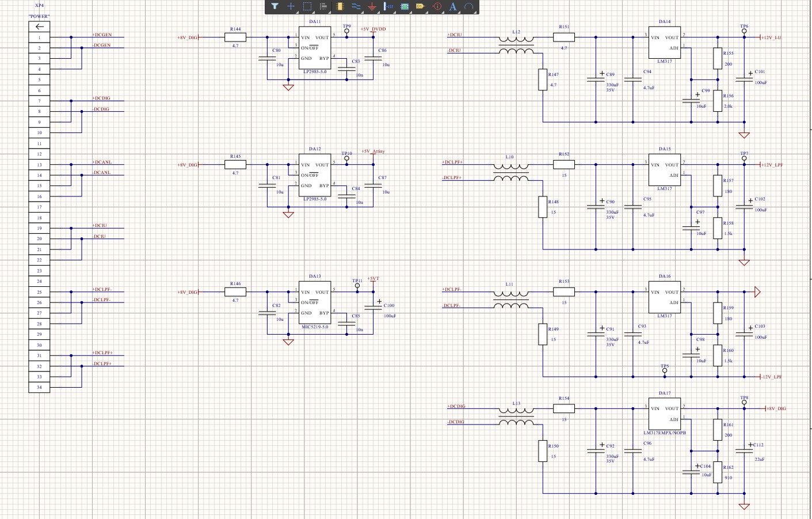Select the ground symbol under DA17 circuit
The width and height of the screenshot is (812, 519).
click(x=744, y=506)
